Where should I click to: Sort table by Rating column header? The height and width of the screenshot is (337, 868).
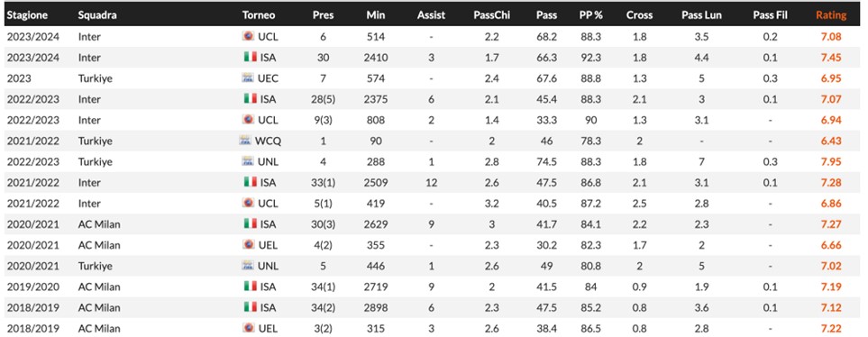(831, 15)
